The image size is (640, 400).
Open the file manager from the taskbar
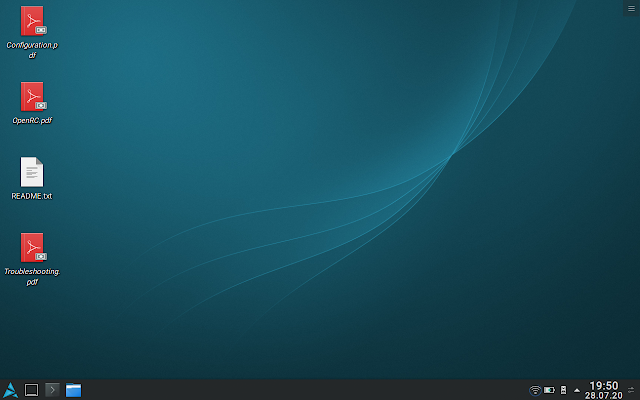[73, 390]
